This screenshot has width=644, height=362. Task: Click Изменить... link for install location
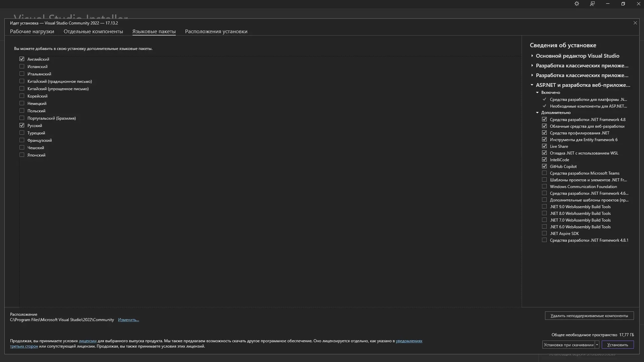pos(128,320)
